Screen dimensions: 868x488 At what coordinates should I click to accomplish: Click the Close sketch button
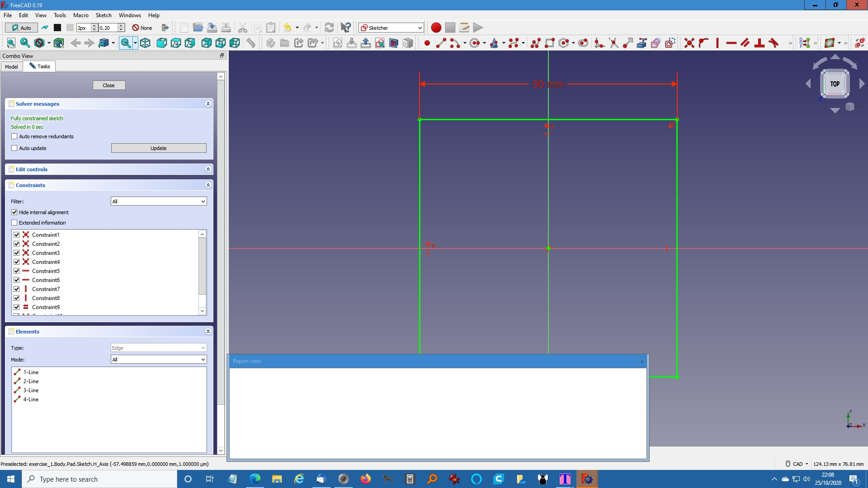pos(108,85)
